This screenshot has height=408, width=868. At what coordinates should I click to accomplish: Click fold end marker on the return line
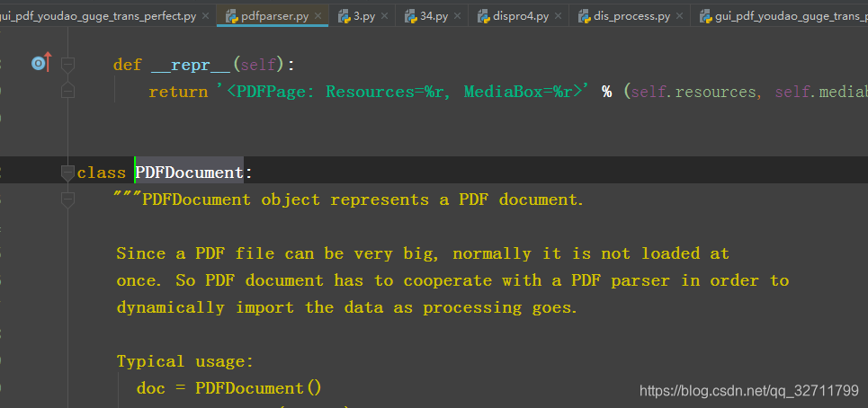[x=67, y=90]
